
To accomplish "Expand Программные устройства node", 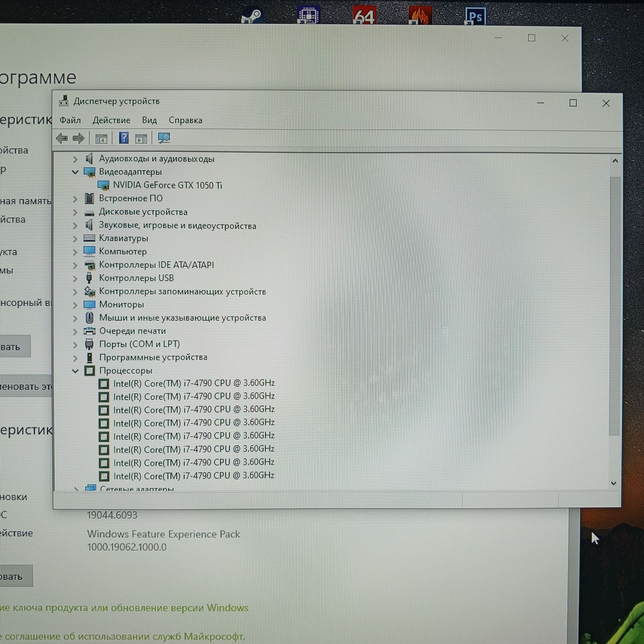I will 75,358.
